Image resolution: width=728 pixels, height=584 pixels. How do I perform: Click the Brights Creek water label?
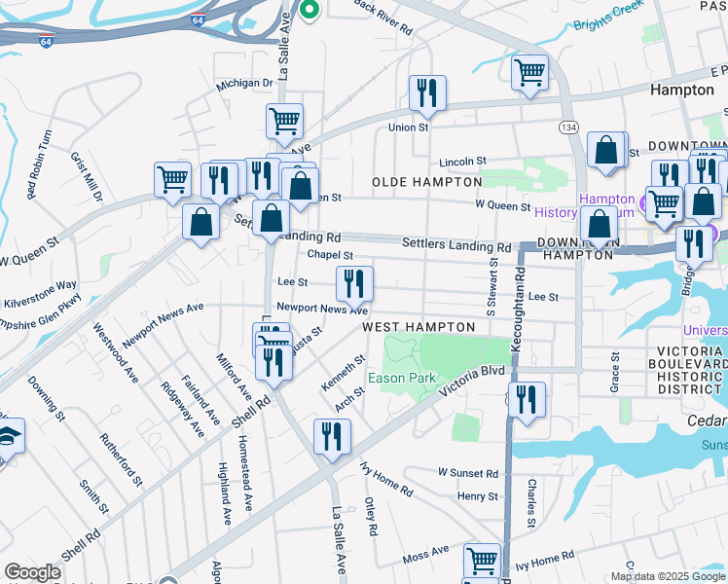pyautogui.click(x=608, y=16)
